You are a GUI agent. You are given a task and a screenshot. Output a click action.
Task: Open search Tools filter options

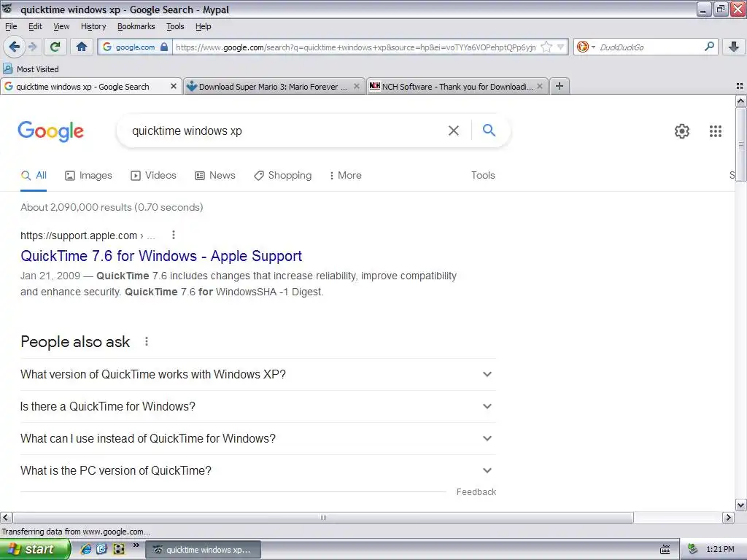coord(483,175)
